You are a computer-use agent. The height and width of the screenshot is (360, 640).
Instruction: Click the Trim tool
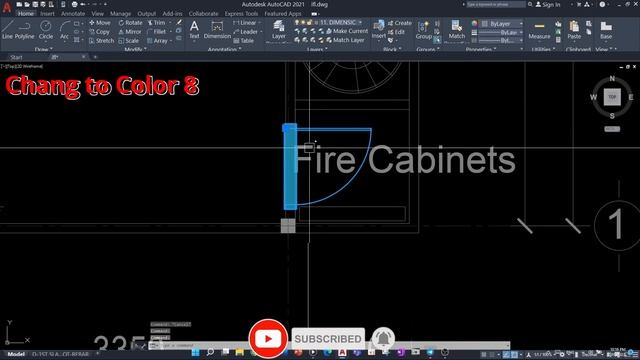click(157, 23)
